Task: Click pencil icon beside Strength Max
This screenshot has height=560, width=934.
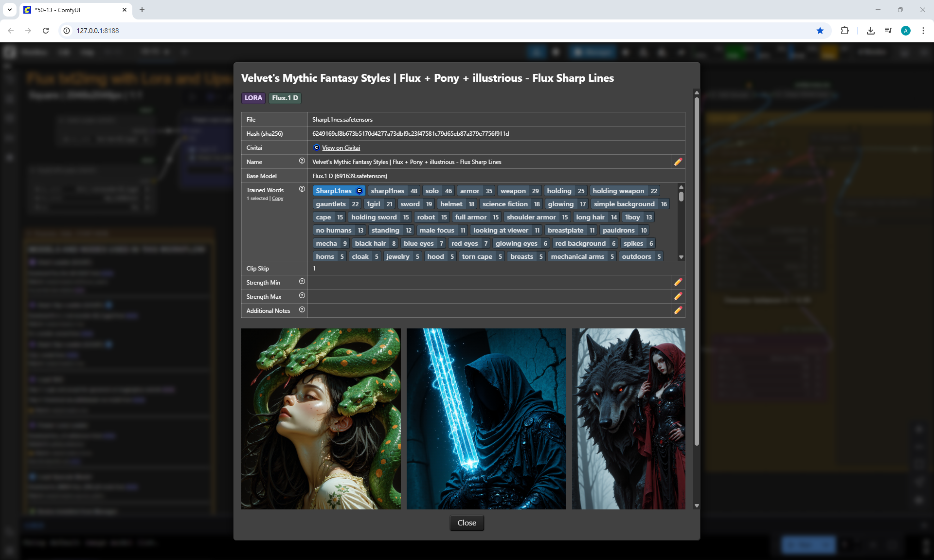Action: 678,296
